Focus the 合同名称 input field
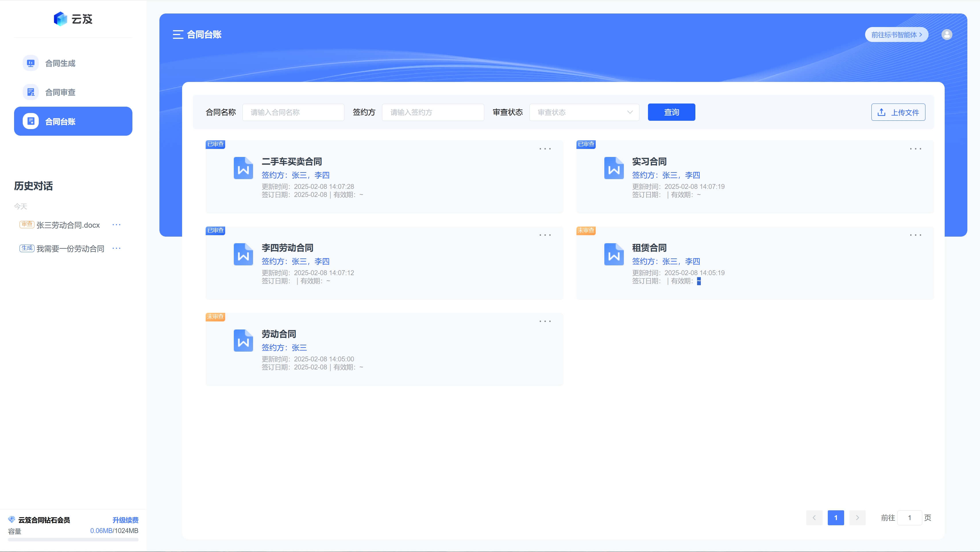 tap(293, 112)
